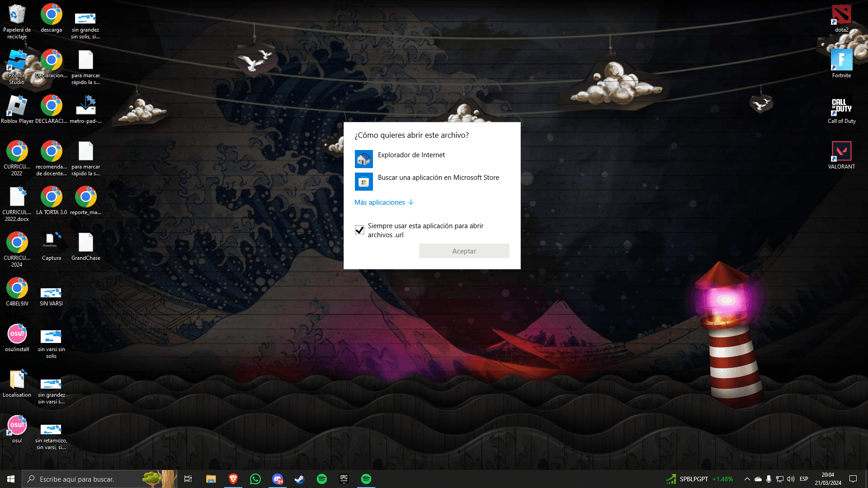Open the Windows Start menu
The height and width of the screenshot is (488, 868).
[x=11, y=479]
